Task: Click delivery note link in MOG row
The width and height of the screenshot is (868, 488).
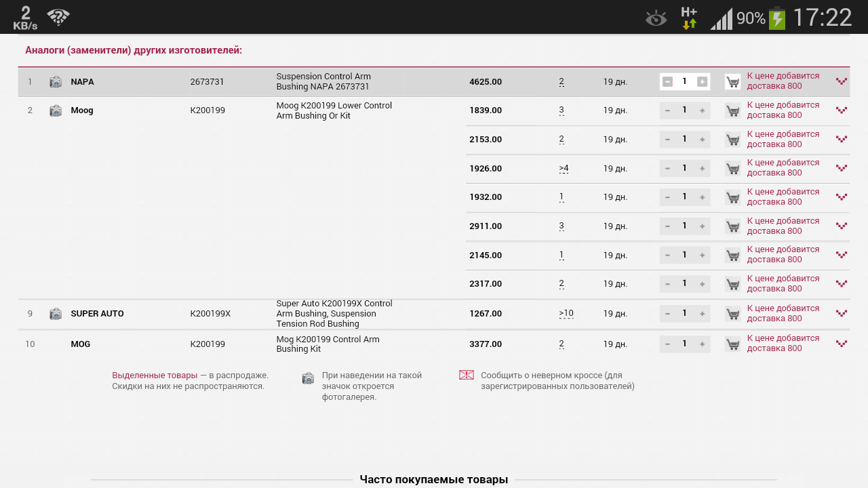Action: [783, 343]
